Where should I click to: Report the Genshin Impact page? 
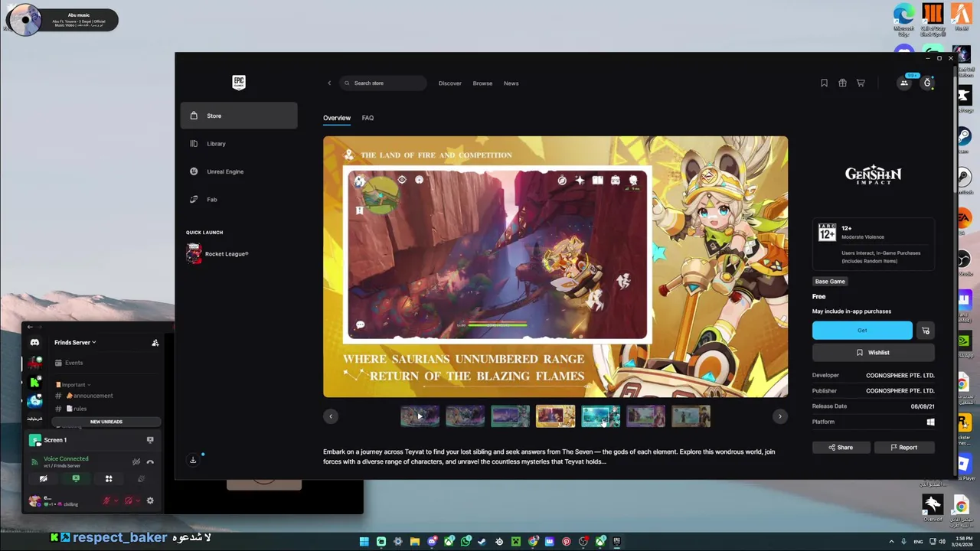tap(904, 447)
